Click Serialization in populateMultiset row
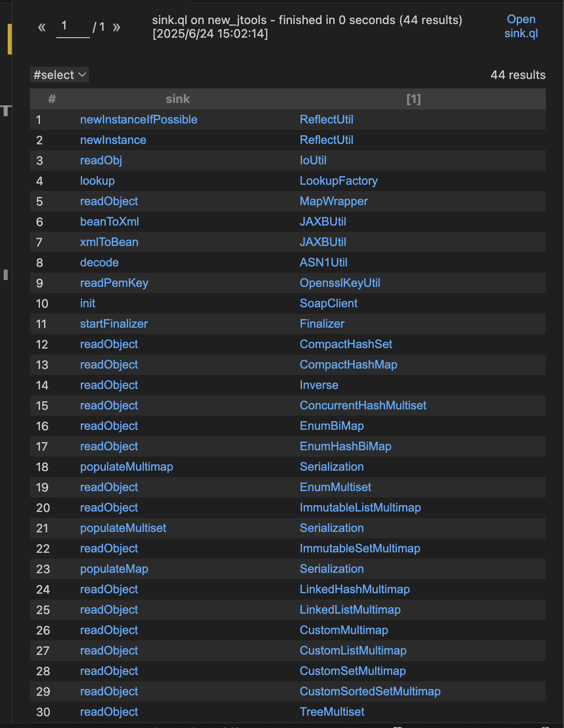The image size is (564, 728). pos(331,528)
